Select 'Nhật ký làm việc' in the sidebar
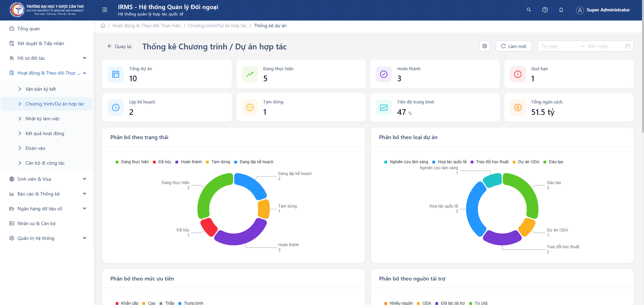 (43, 119)
